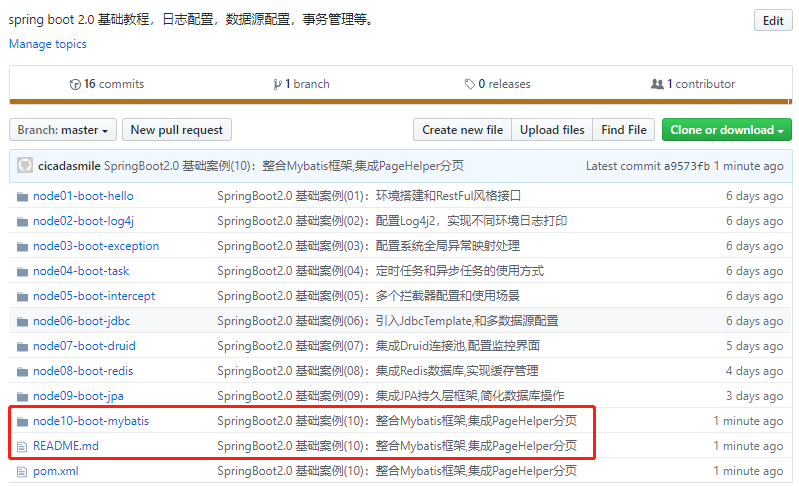Open the node07-boot-druid folder

[84, 346]
